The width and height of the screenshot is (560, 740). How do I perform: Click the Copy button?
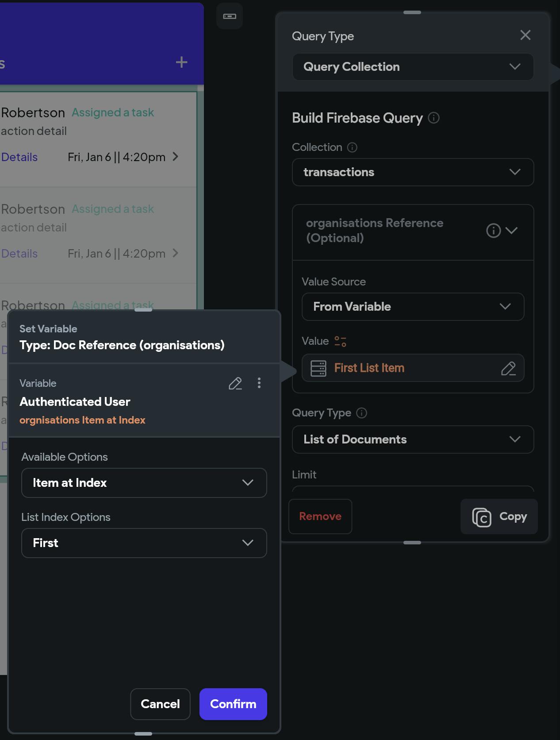tap(499, 516)
